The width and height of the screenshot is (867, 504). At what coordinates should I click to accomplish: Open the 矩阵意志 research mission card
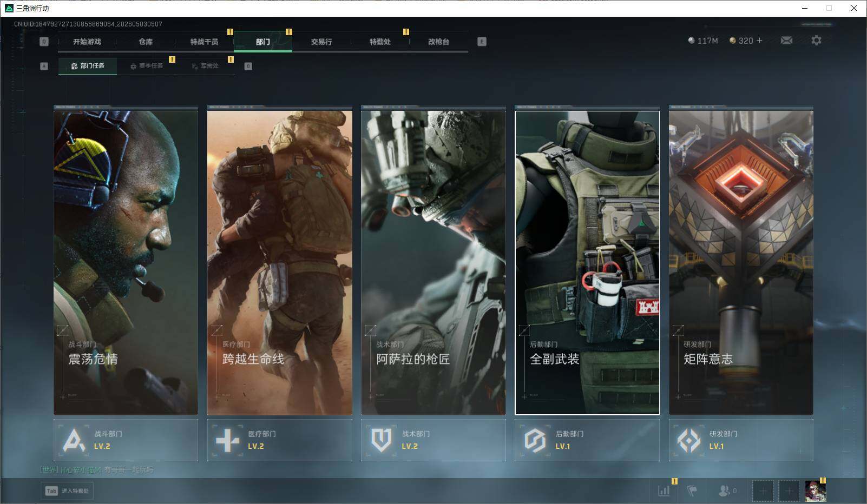[x=741, y=263]
